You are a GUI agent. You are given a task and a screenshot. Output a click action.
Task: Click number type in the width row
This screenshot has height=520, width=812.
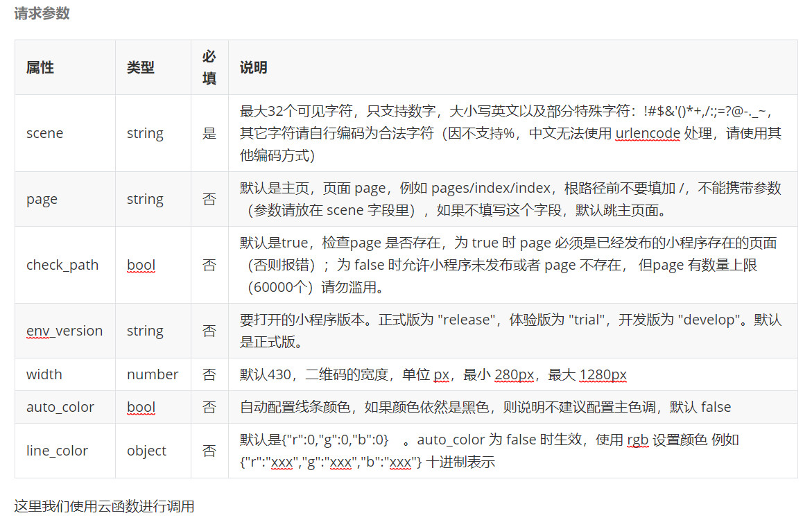153,374
